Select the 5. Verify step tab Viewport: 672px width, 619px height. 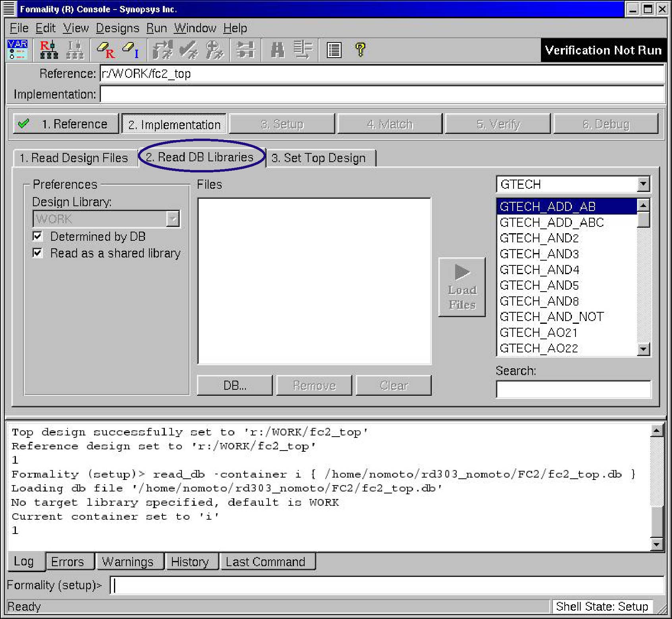(498, 124)
